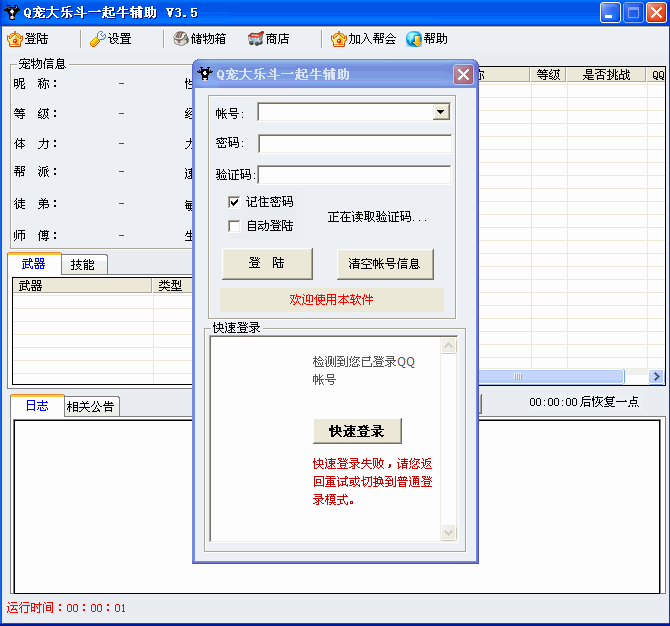
Task: Click cow icon in main title bar
Action: [12, 12]
